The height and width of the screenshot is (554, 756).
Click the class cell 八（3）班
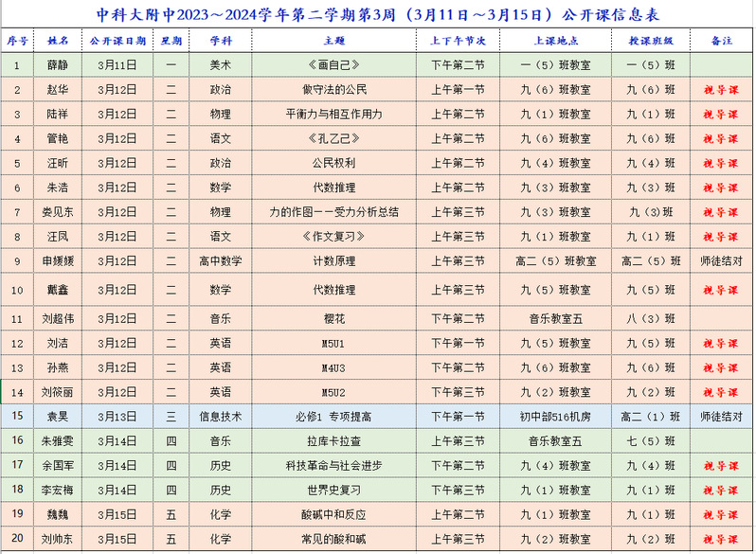(651, 319)
